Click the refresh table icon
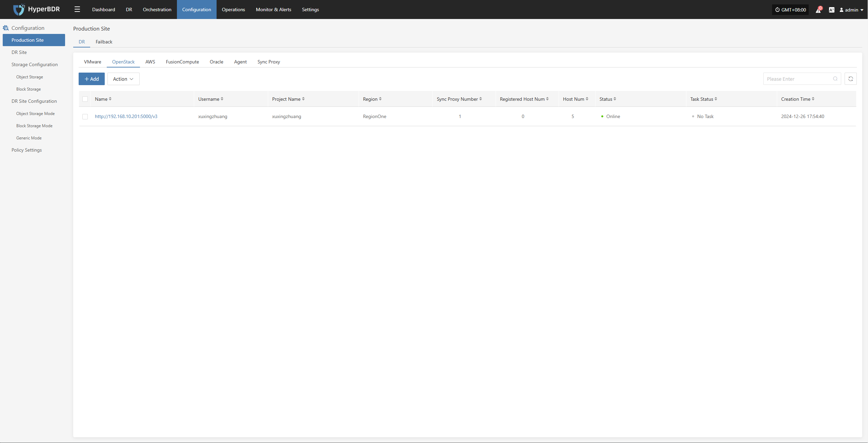 click(x=851, y=79)
